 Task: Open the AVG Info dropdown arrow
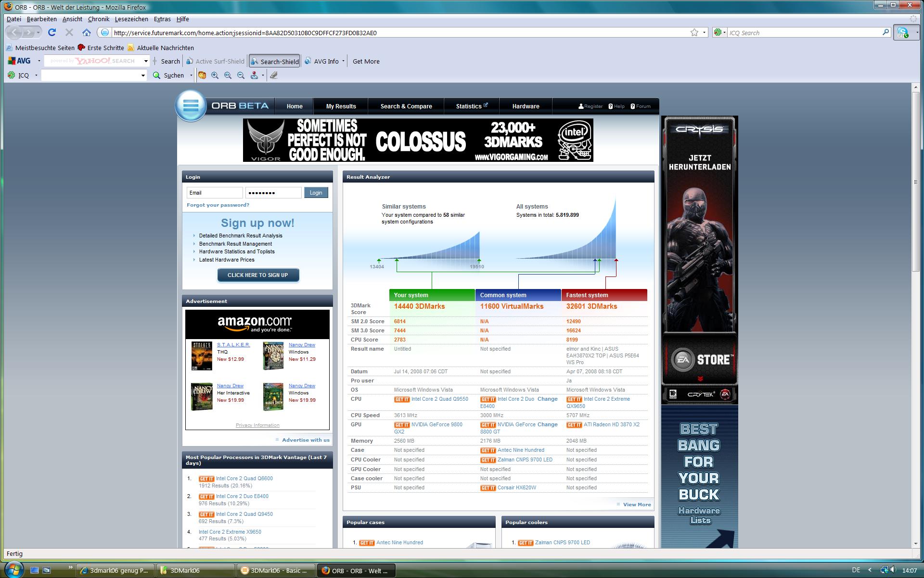pos(343,61)
